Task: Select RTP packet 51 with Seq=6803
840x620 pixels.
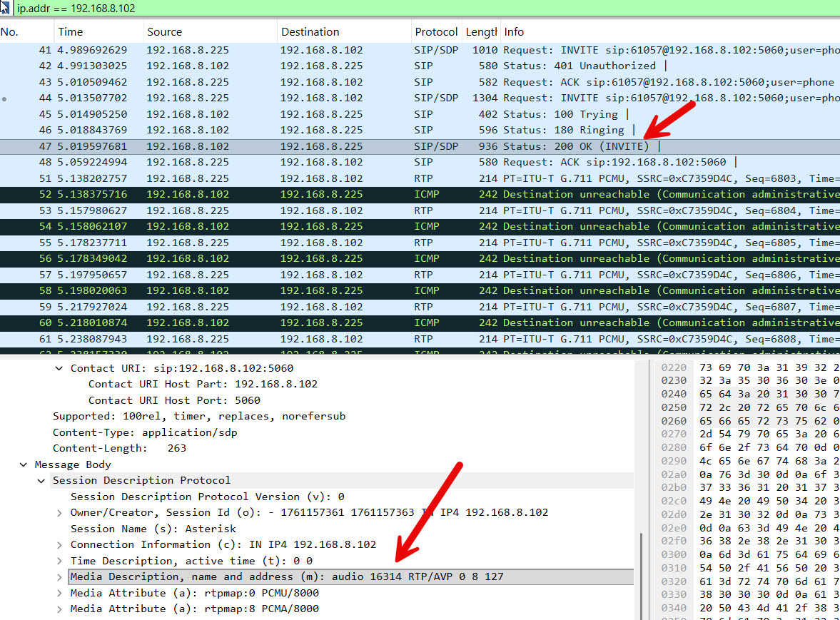Action: tap(357, 178)
